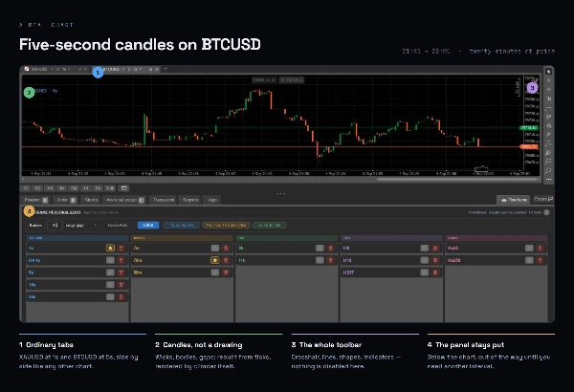The height and width of the screenshot is (392, 574).
Task: Delete the 26m timeframe row
Action: click(x=226, y=260)
